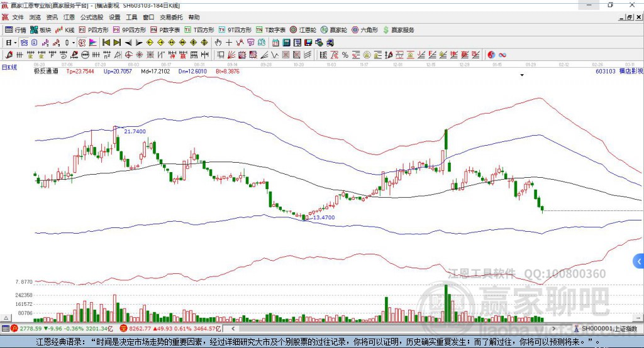This screenshot has height=348, width=644.
Task: Jump to first bar icon
Action: [106, 43]
